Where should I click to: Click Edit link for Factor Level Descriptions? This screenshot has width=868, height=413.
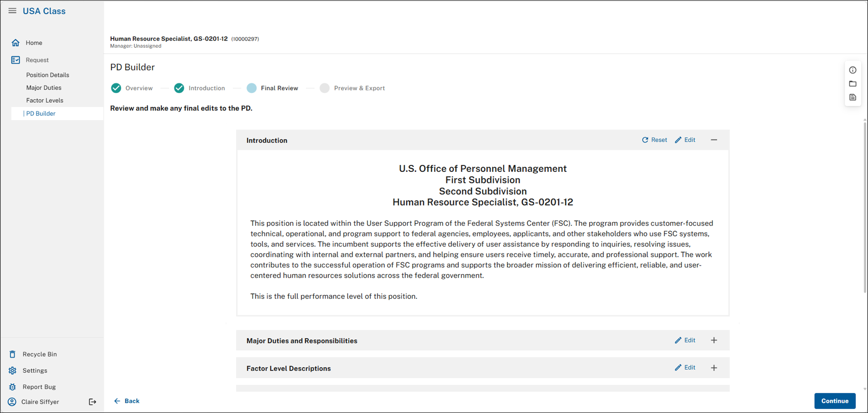click(690, 367)
